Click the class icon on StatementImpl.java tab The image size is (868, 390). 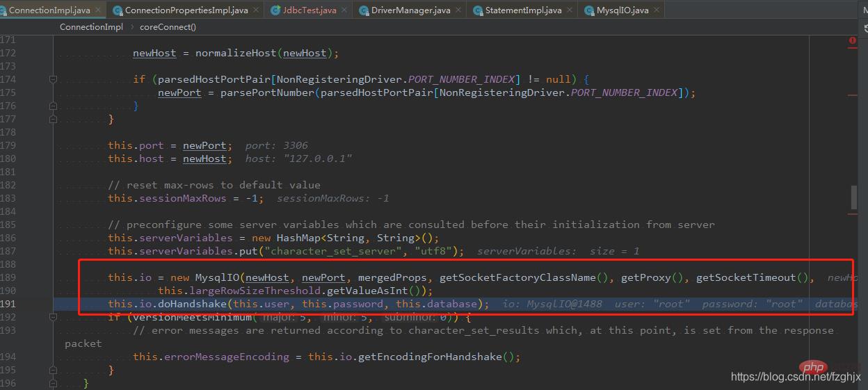[478, 10]
